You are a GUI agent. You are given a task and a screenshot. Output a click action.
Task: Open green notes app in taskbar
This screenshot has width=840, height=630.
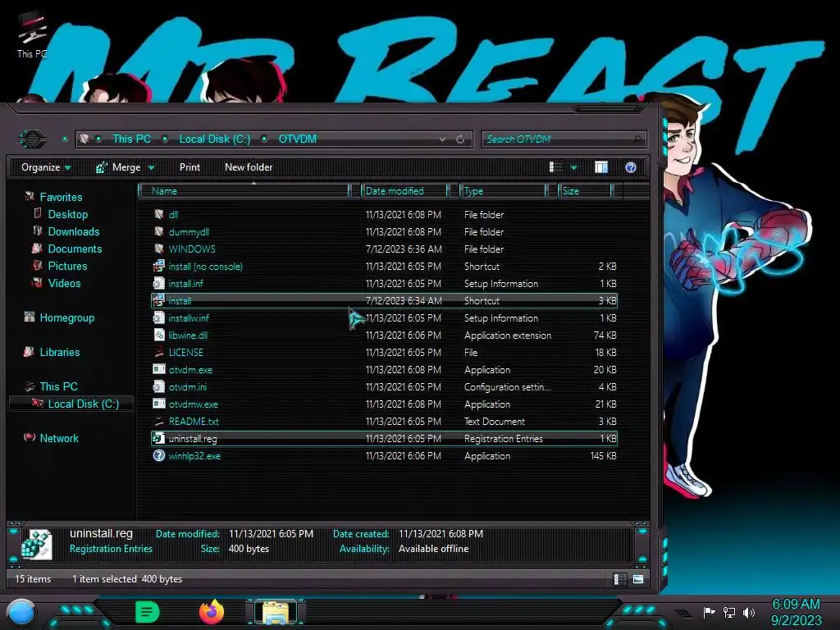[148, 612]
